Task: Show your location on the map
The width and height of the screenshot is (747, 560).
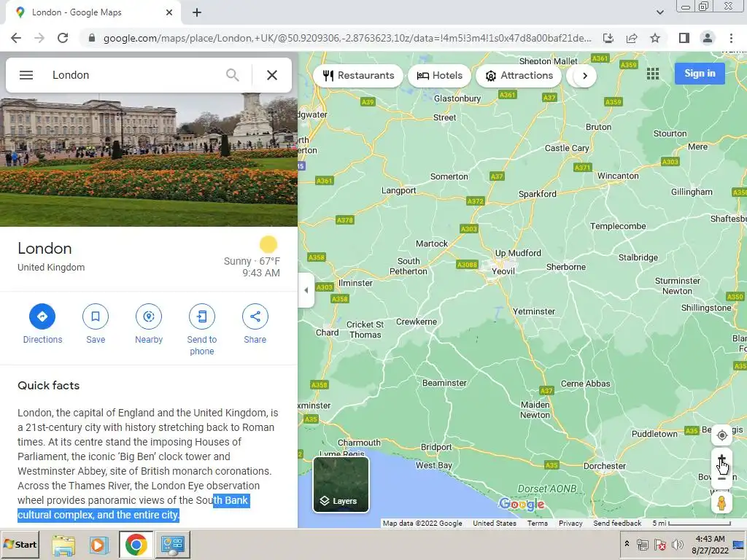Action: pyautogui.click(x=721, y=435)
